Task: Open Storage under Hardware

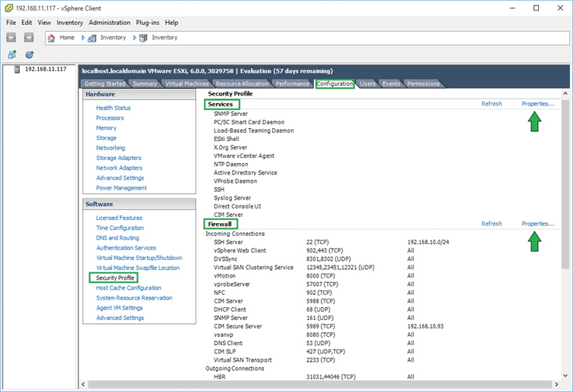Action: click(x=106, y=138)
